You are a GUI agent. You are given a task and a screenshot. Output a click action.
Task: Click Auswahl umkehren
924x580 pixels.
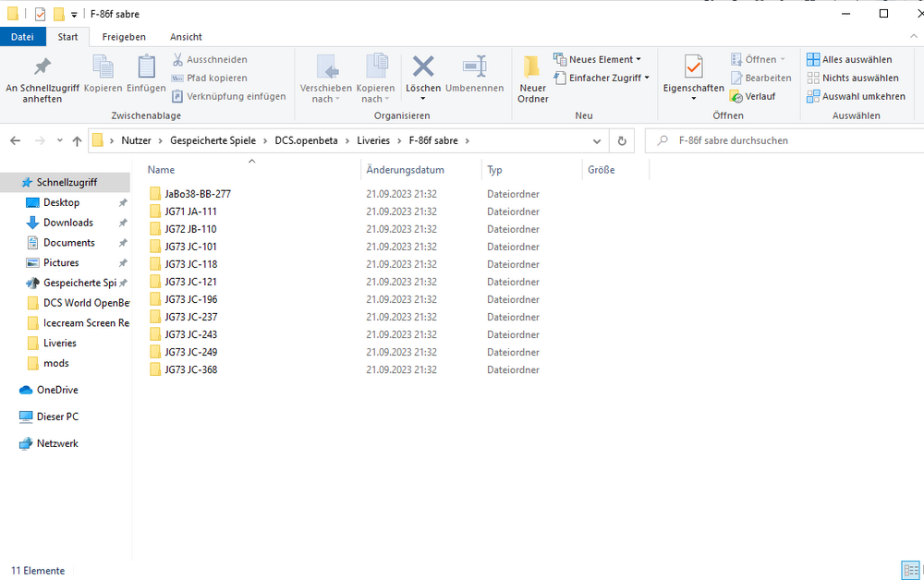[856, 96]
